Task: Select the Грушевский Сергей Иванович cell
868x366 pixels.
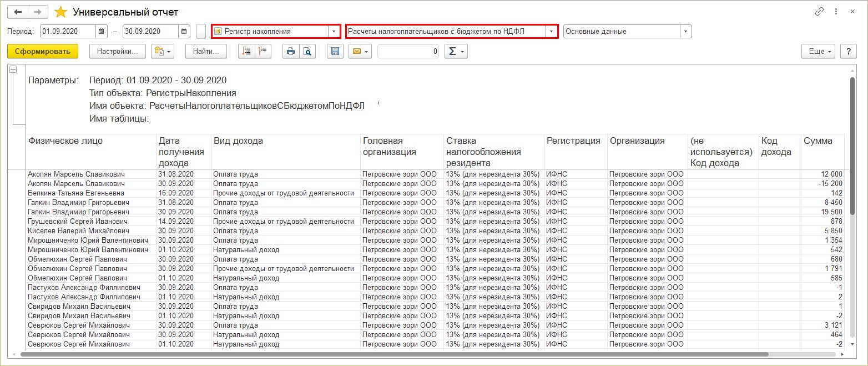Action: pyautogui.click(x=91, y=222)
